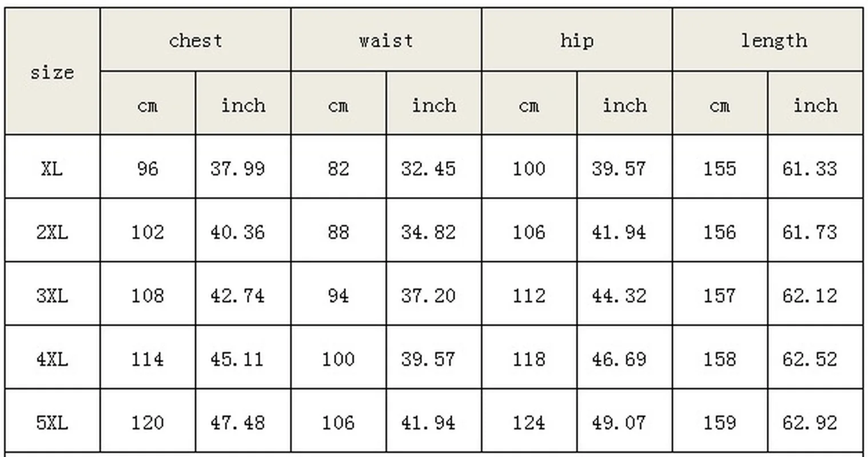Click the 45.11 chest inch cell
868x457 pixels.
tap(243, 358)
